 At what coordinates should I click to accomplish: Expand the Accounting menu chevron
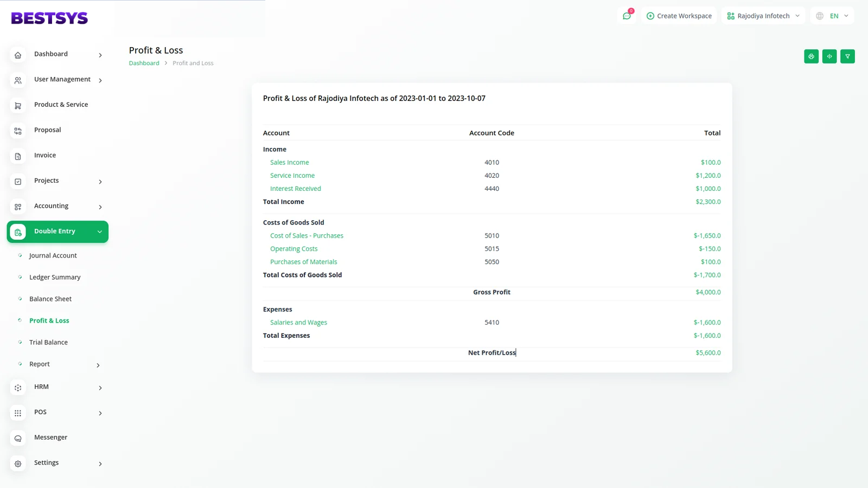100,207
